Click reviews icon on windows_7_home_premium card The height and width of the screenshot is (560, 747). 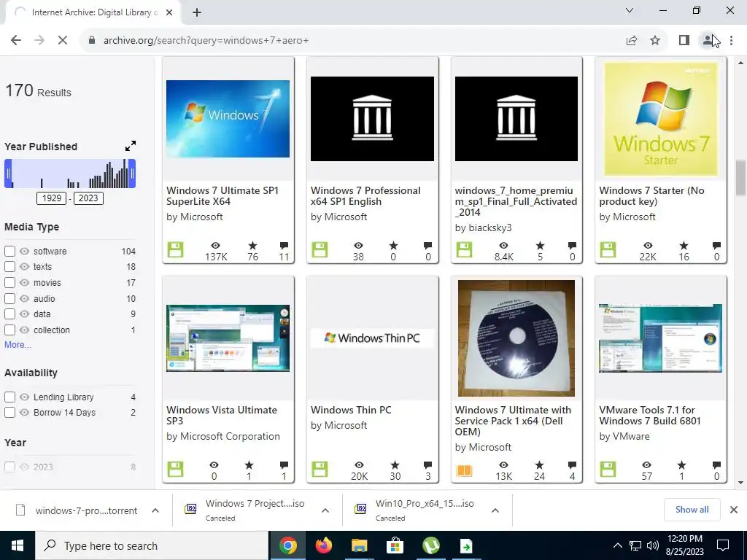pos(572,246)
